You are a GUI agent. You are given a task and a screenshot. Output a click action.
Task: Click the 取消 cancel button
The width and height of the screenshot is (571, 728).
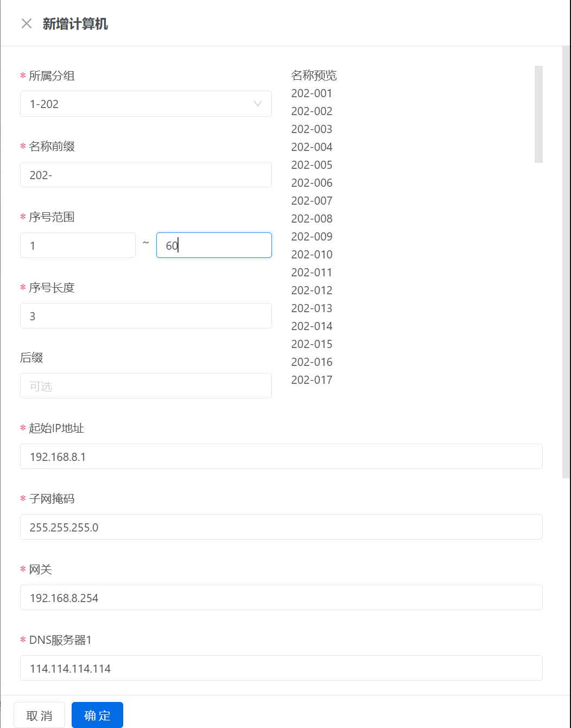point(39,714)
